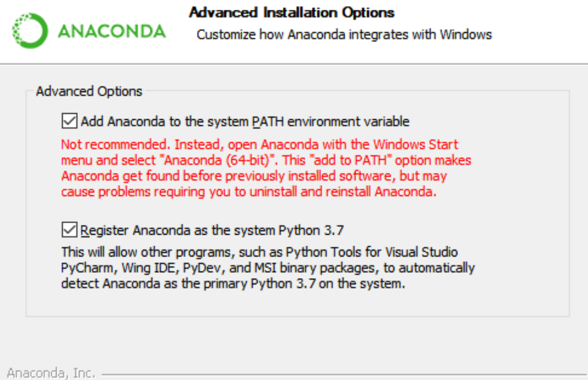Click the checkmark inside the Register checkbox
The width and height of the screenshot is (588, 380).
[71, 230]
